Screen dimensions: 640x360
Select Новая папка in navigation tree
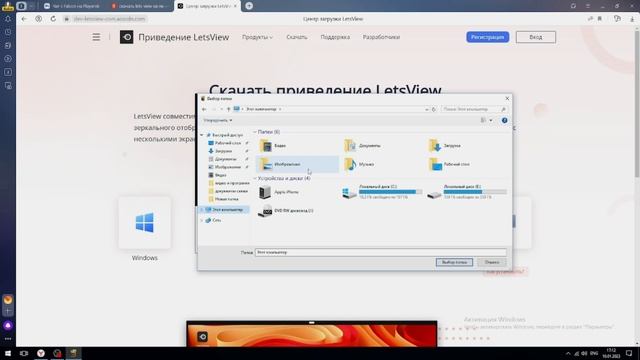point(226,199)
